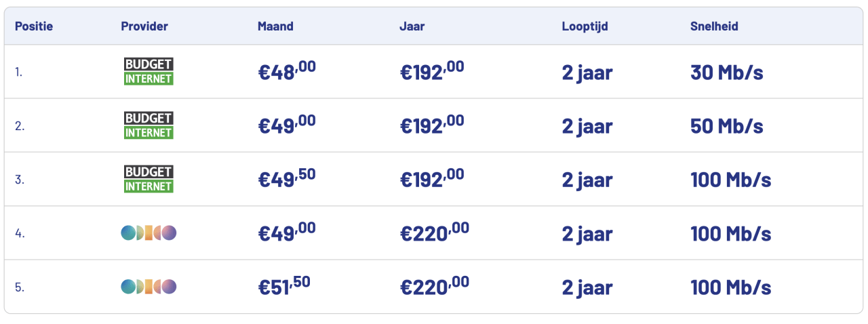
Task: Select the €49,50 monthly price
Action: 287,179
